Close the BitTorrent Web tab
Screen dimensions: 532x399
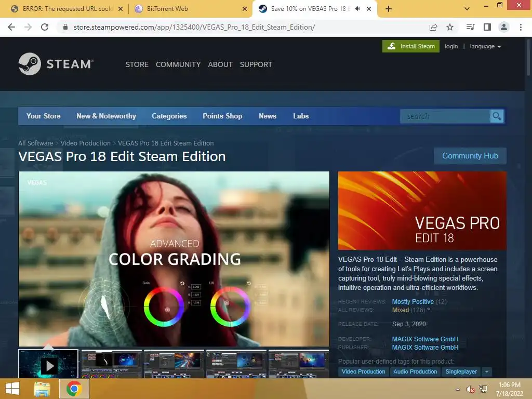pyautogui.click(x=245, y=9)
